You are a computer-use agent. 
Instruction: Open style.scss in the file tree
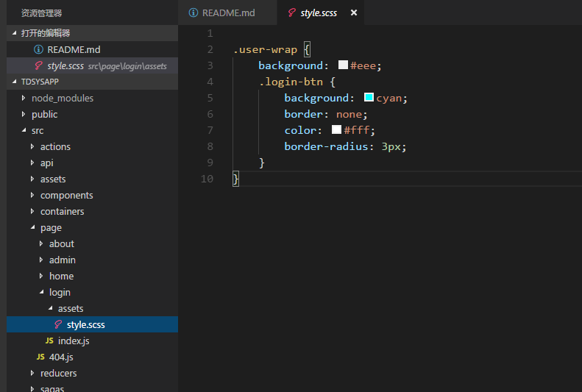point(93,324)
